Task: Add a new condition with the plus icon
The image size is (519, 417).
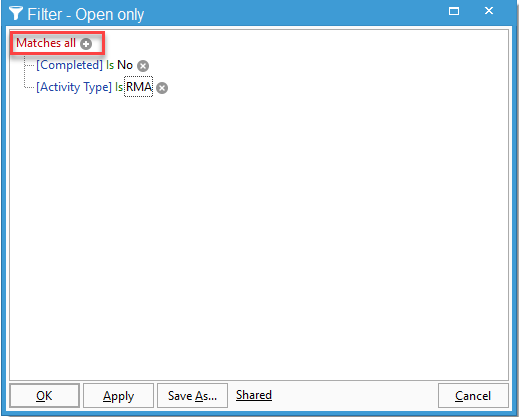Action: click(86, 44)
